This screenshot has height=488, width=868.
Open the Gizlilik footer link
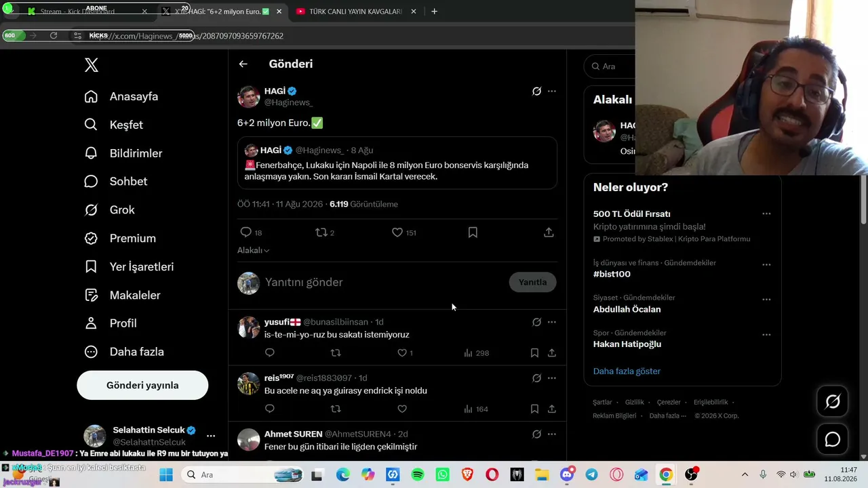click(635, 402)
